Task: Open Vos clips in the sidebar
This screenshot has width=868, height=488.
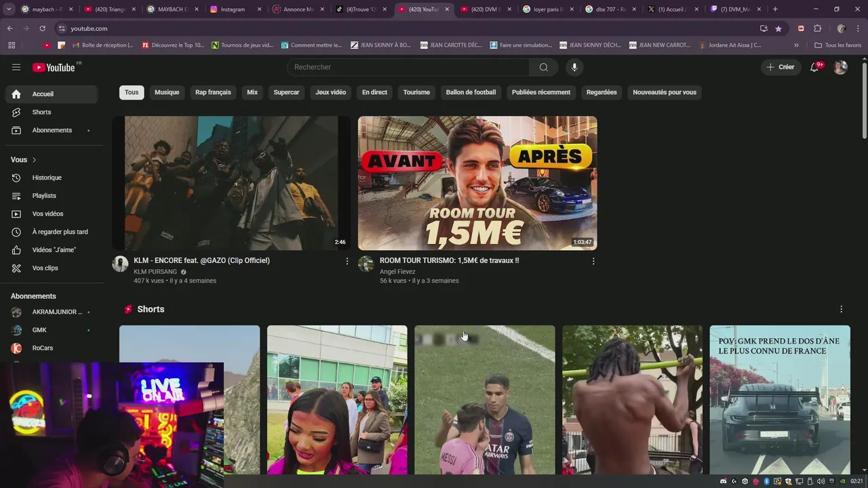Action: pyautogui.click(x=52, y=268)
